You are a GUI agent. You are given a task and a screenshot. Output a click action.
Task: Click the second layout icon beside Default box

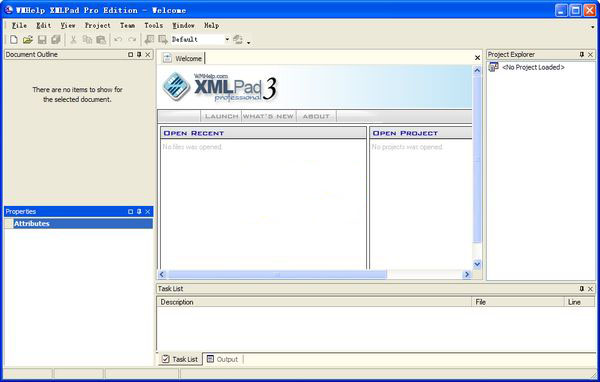pyautogui.click(x=163, y=39)
